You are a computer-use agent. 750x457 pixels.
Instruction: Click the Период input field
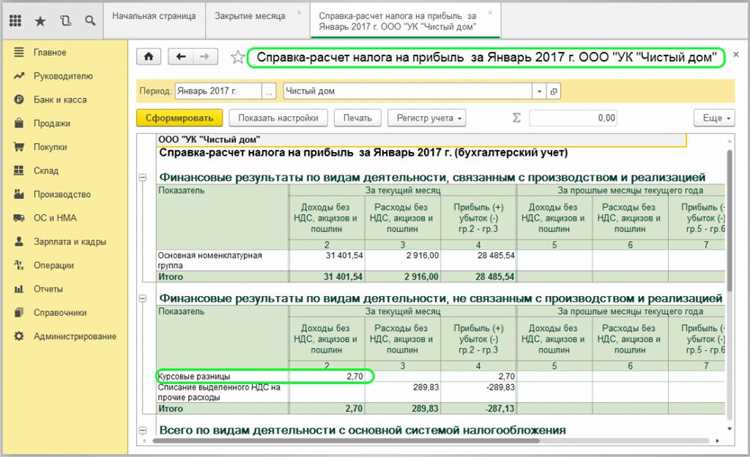click(x=219, y=91)
